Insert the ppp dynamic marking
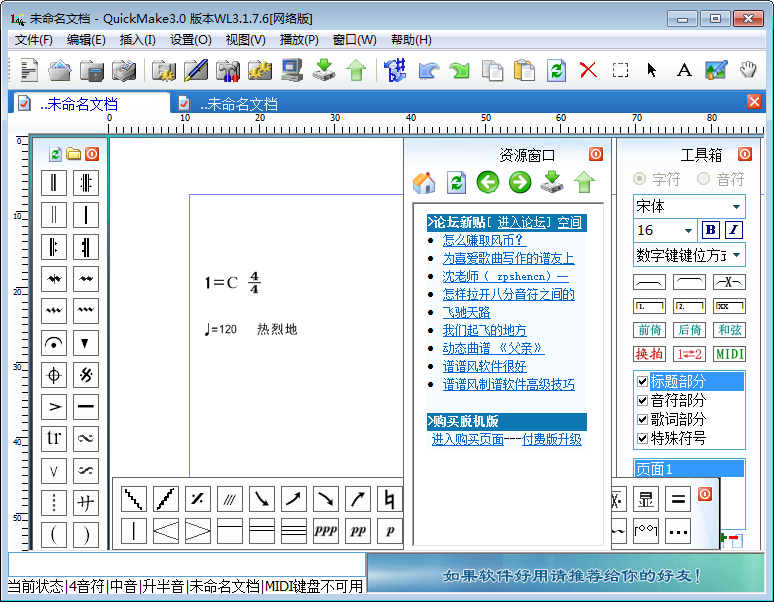The image size is (774, 602). (326, 531)
